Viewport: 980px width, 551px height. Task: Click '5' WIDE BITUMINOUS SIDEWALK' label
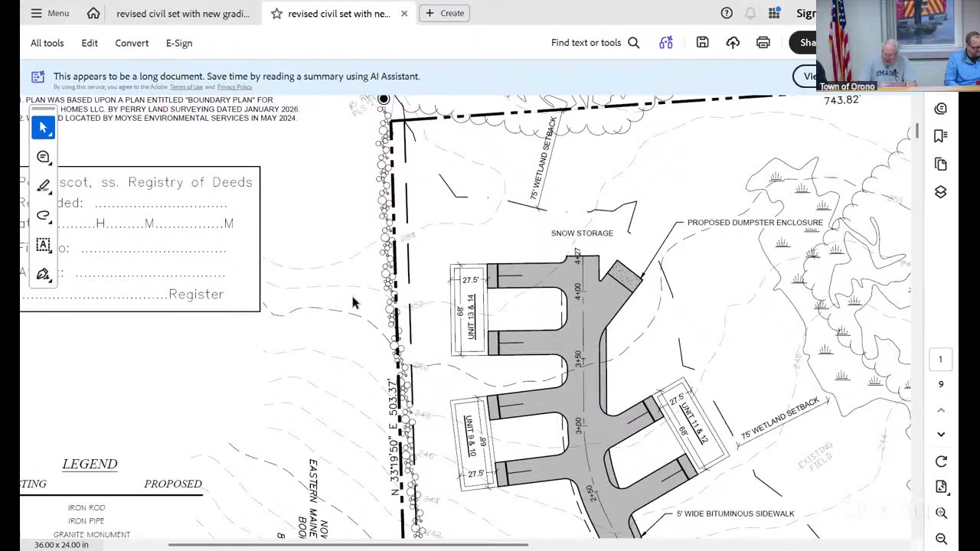tap(735, 514)
